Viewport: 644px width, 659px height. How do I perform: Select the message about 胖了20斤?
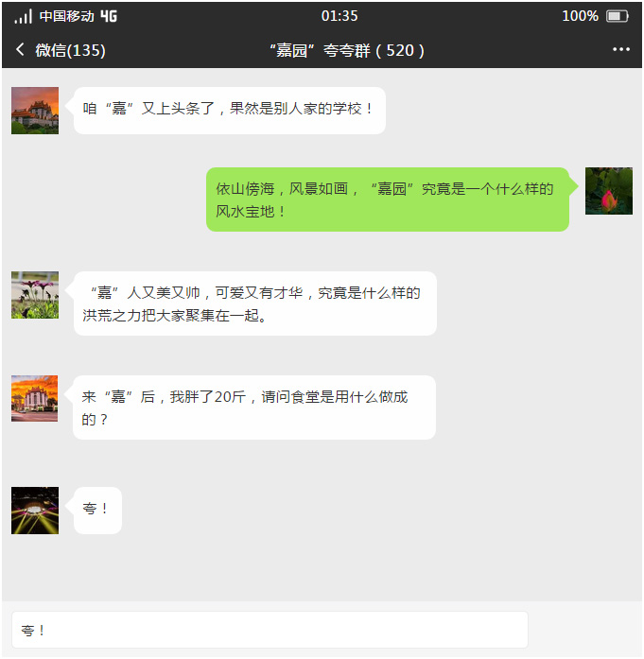254,408
